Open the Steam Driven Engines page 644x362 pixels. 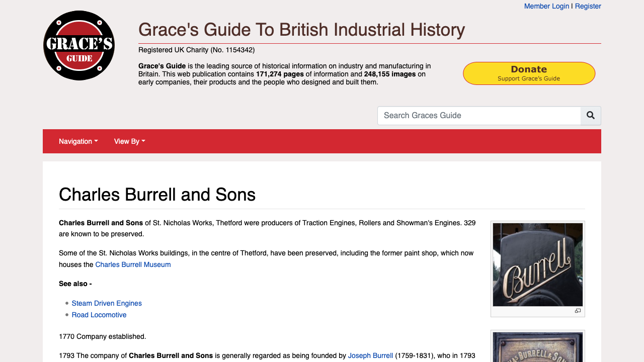(106, 303)
